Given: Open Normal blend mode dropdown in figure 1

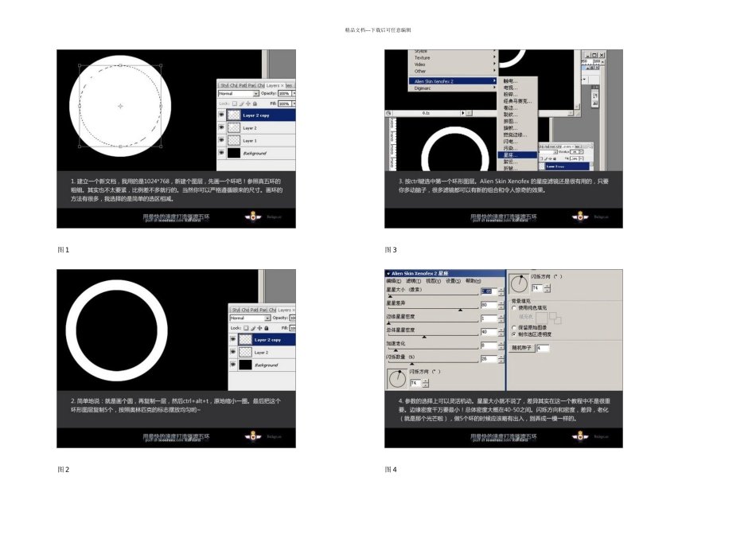Looking at the screenshot, I should point(239,94).
